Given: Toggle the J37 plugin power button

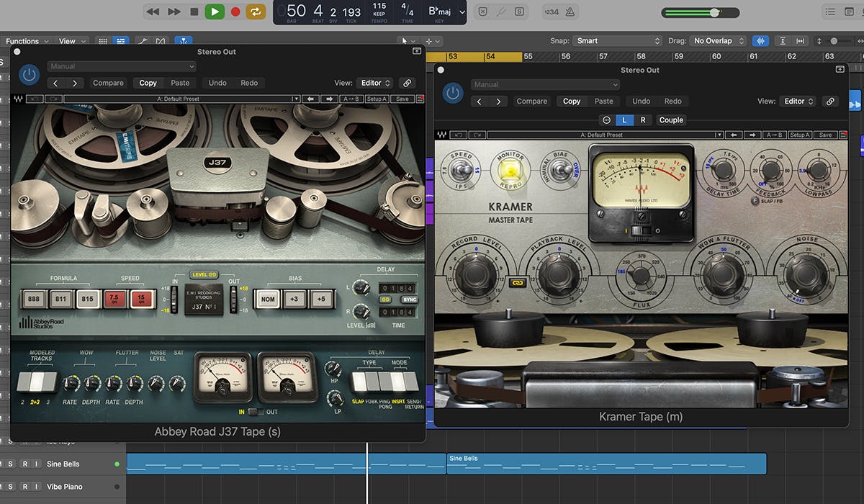Looking at the screenshot, I should point(29,75).
